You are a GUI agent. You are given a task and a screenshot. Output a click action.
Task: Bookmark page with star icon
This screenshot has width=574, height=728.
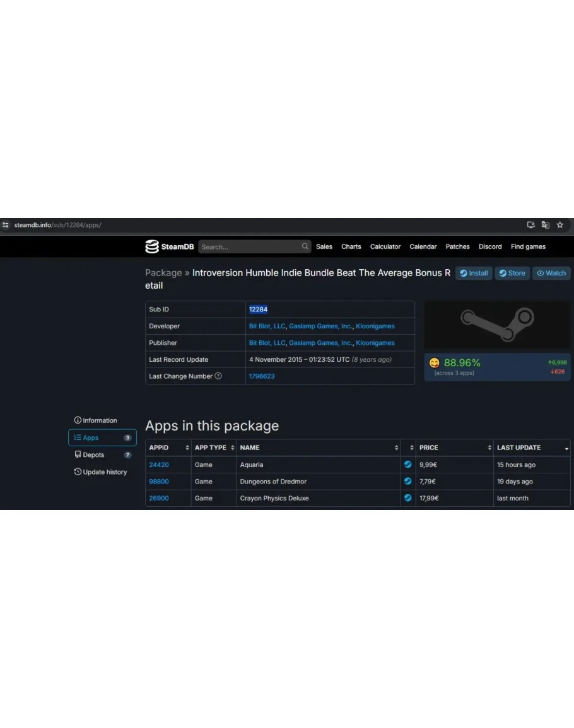[x=559, y=225]
